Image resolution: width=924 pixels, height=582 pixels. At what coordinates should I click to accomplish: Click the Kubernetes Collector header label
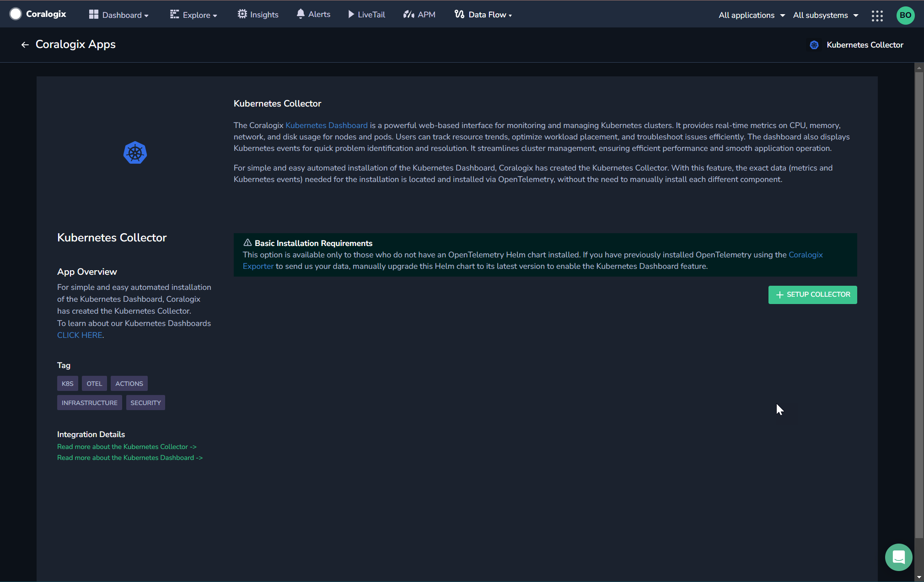pyautogui.click(x=865, y=45)
